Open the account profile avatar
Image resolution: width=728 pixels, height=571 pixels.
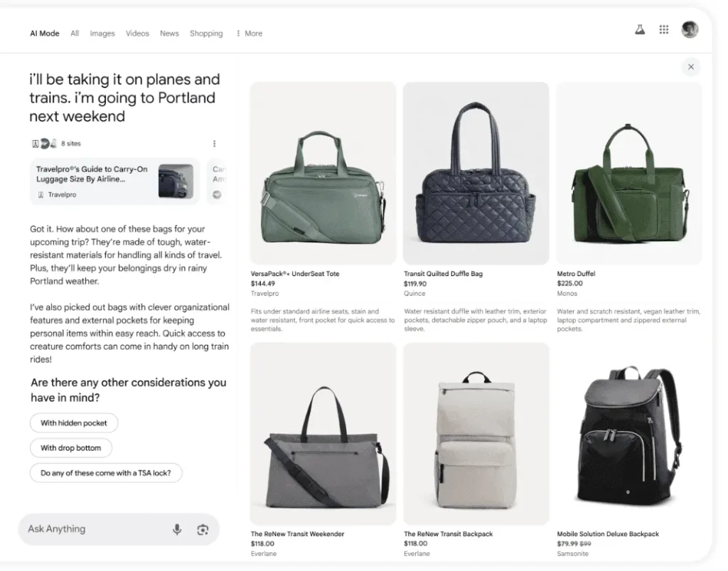[x=690, y=29]
